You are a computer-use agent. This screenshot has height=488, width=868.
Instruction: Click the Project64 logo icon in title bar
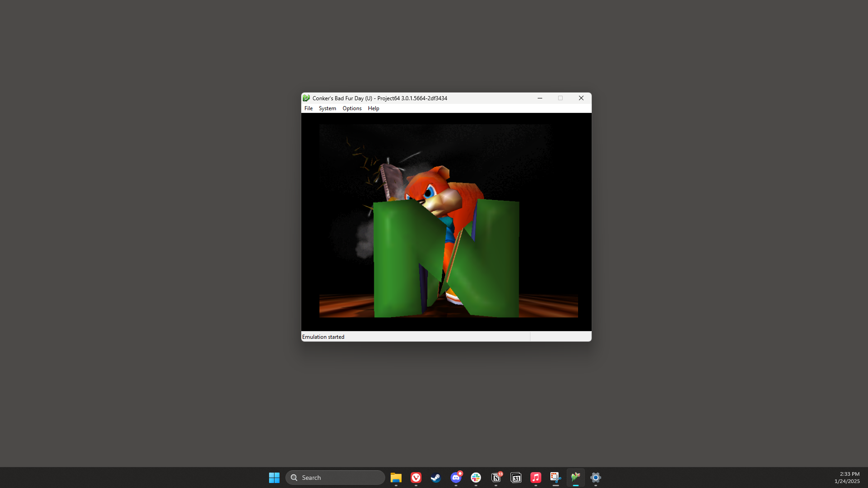coord(306,98)
